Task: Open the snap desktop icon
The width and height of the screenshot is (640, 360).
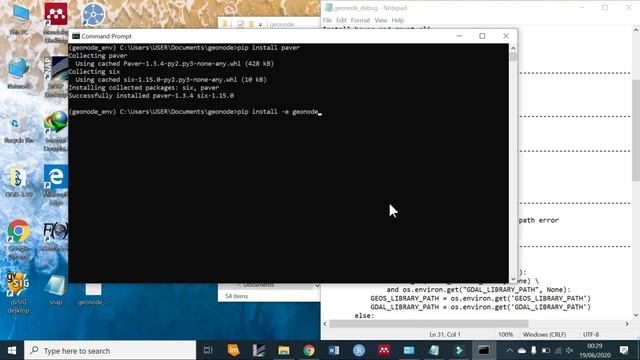Action: click(x=56, y=290)
